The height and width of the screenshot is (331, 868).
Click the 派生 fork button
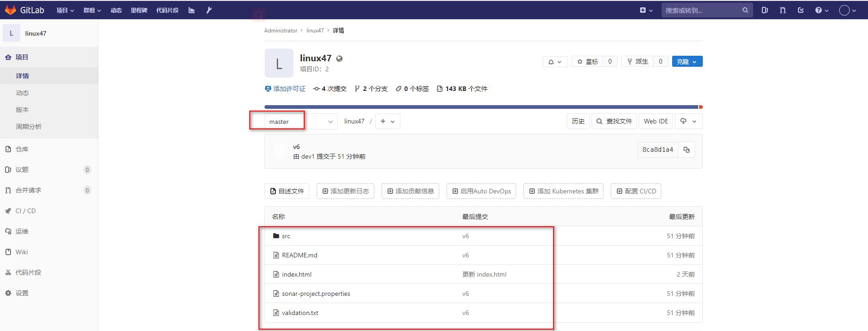pos(637,61)
